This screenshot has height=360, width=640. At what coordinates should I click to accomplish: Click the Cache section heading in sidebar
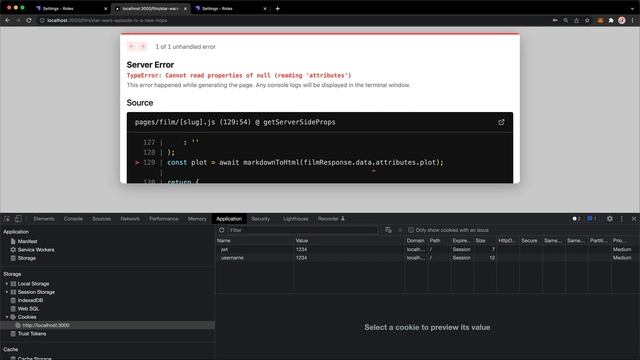[x=11, y=349]
